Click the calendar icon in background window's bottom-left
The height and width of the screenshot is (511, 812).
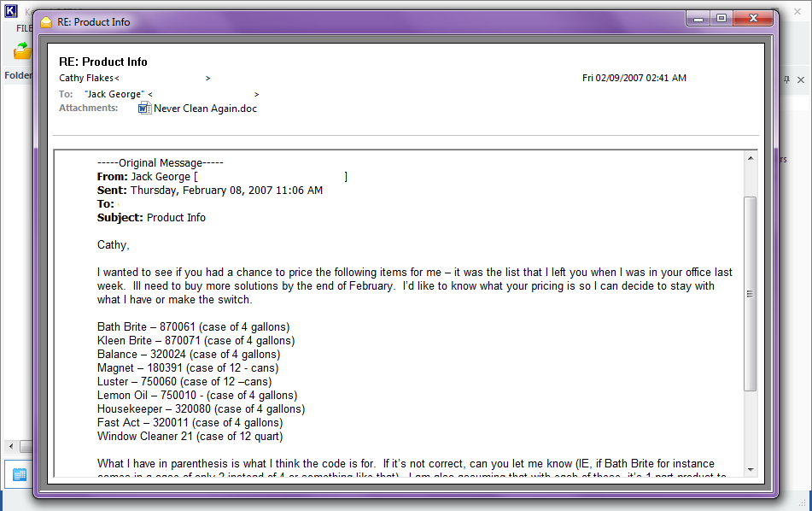(x=19, y=474)
